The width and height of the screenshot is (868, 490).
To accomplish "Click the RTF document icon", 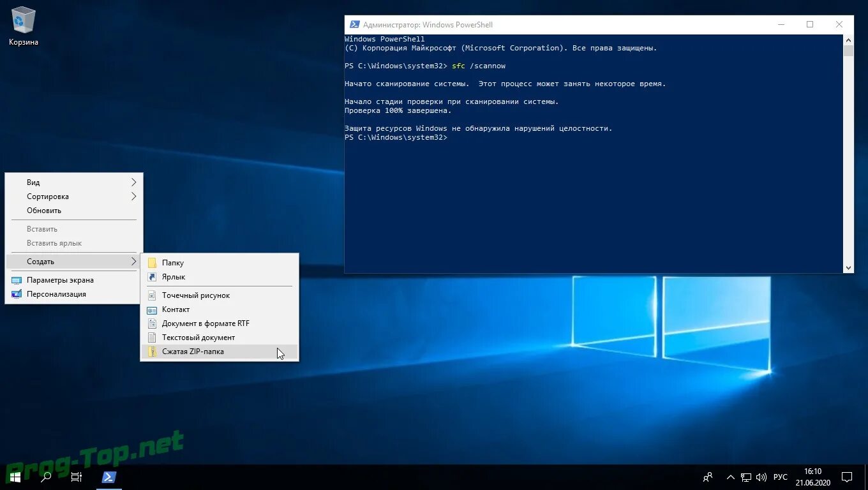I will click(152, 323).
